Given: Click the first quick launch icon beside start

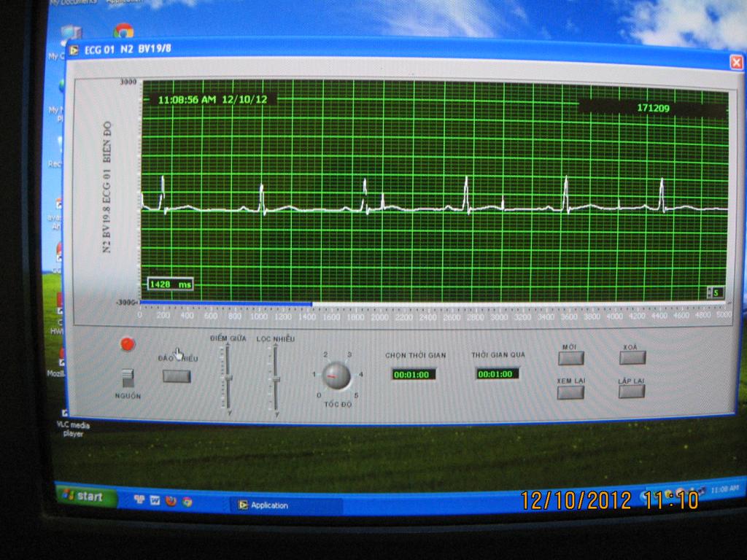Looking at the screenshot, I should [139, 499].
